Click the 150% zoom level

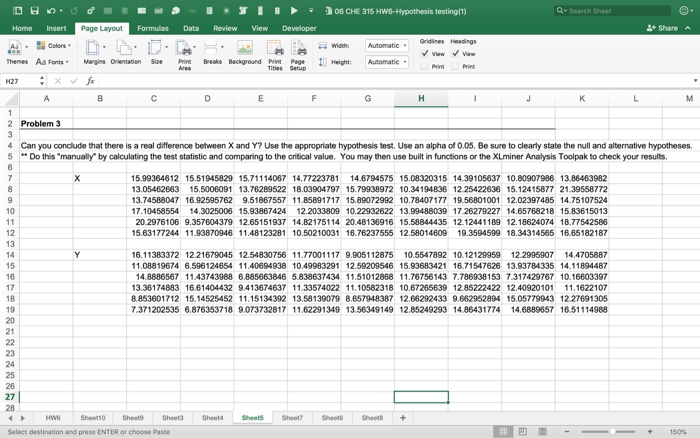point(678,431)
